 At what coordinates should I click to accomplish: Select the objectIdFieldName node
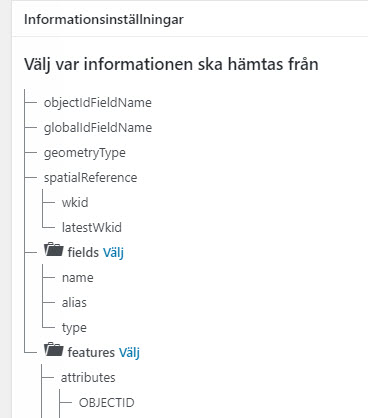98,103
